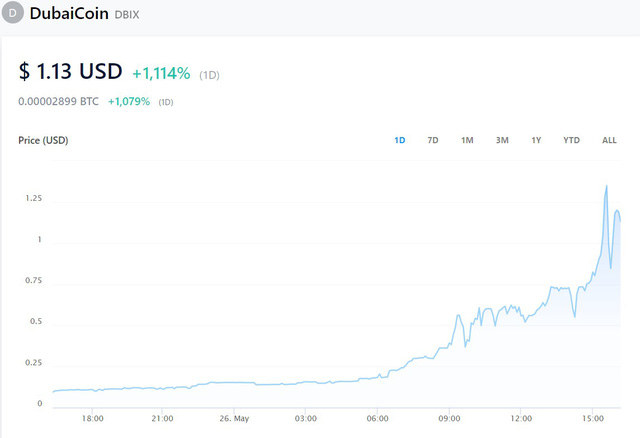Switch chart to 7D range
This screenshot has height=438, width=640.
tap(433, 140)
